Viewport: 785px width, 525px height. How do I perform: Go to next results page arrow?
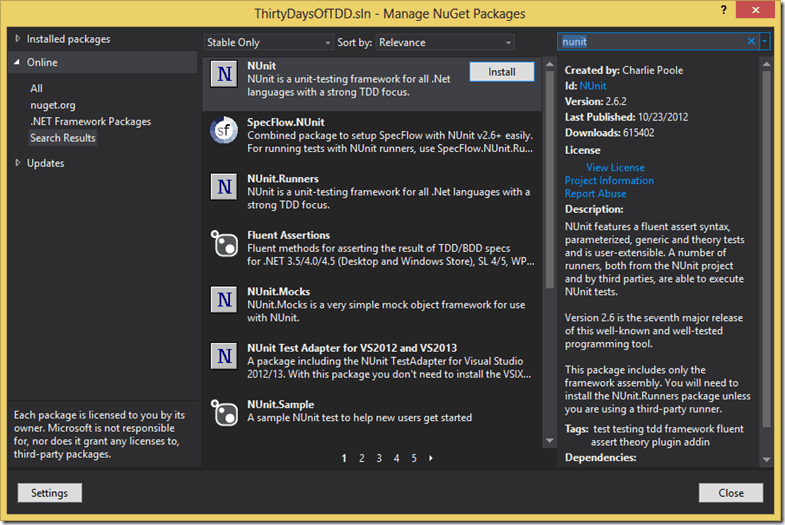[431, 458]
